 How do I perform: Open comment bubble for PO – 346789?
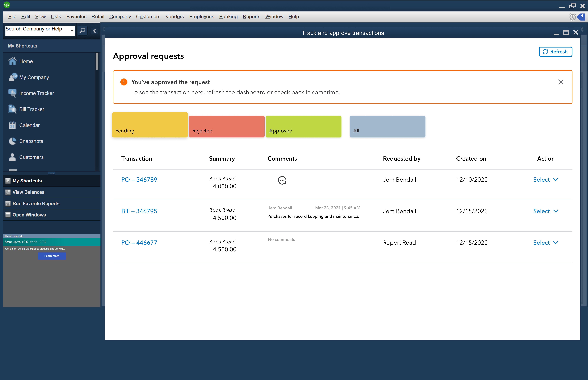coord(282,180)
